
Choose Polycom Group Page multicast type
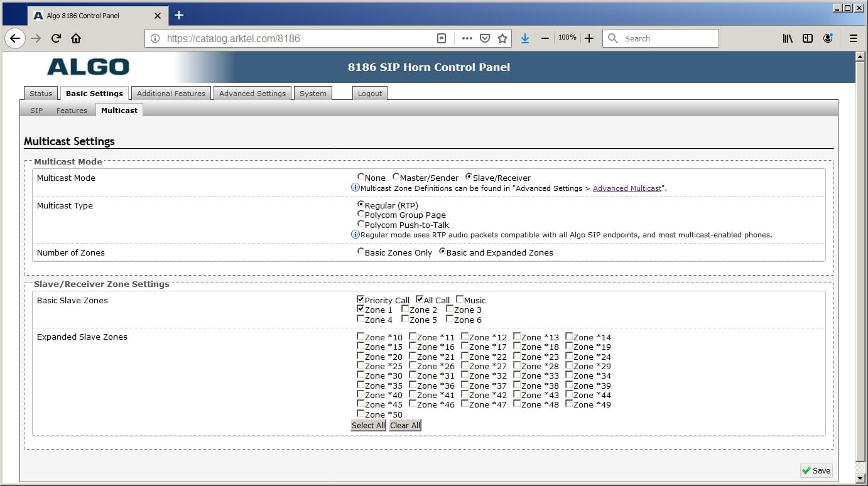tap(361, 214)
